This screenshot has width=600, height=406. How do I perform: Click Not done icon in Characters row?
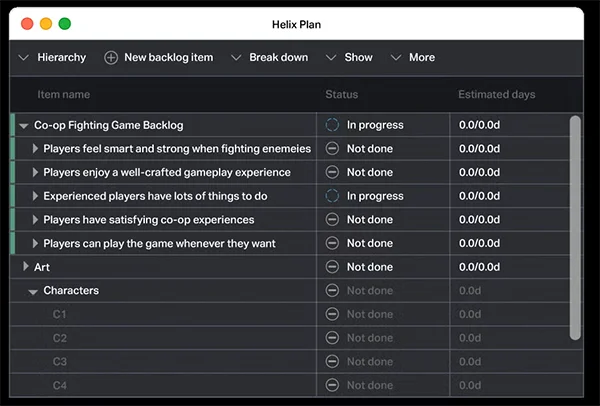332,290
